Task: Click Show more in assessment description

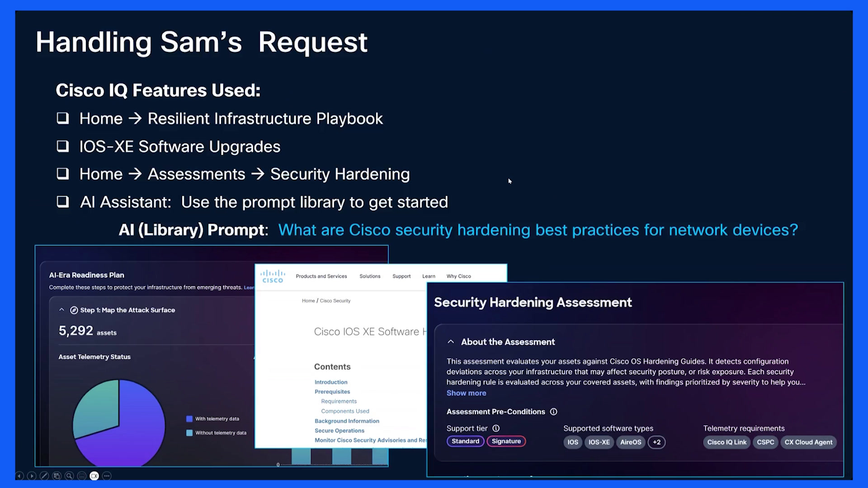Action: pos(466,393)
